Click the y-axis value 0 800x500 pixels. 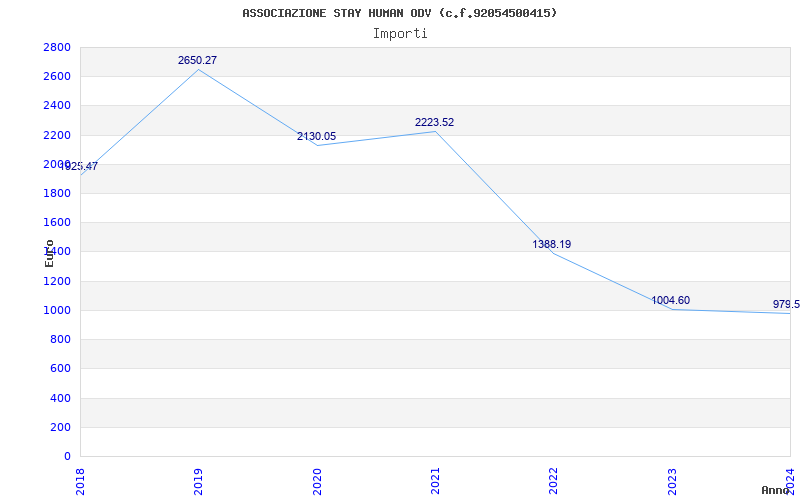click(67, 456)
